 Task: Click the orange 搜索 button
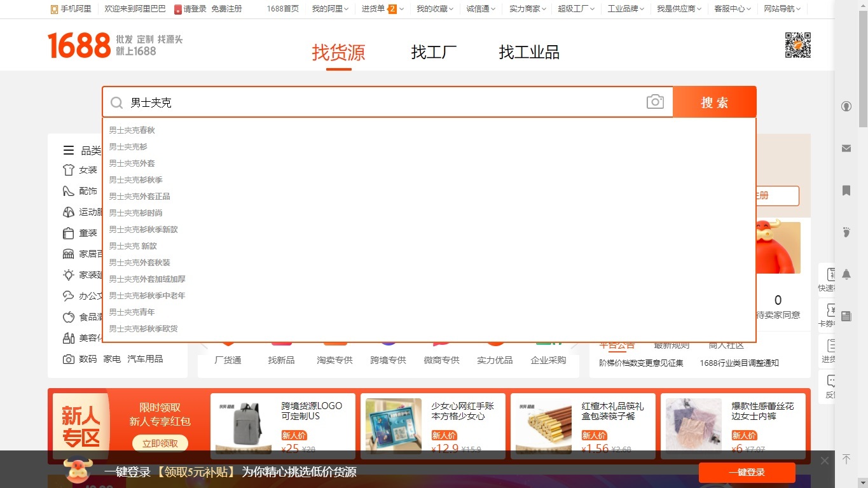(715, 102)
